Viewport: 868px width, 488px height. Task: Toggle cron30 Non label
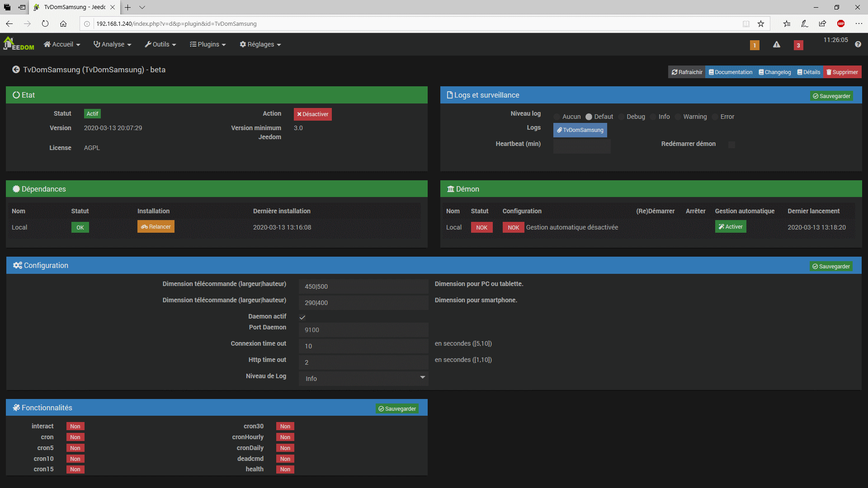285,426
